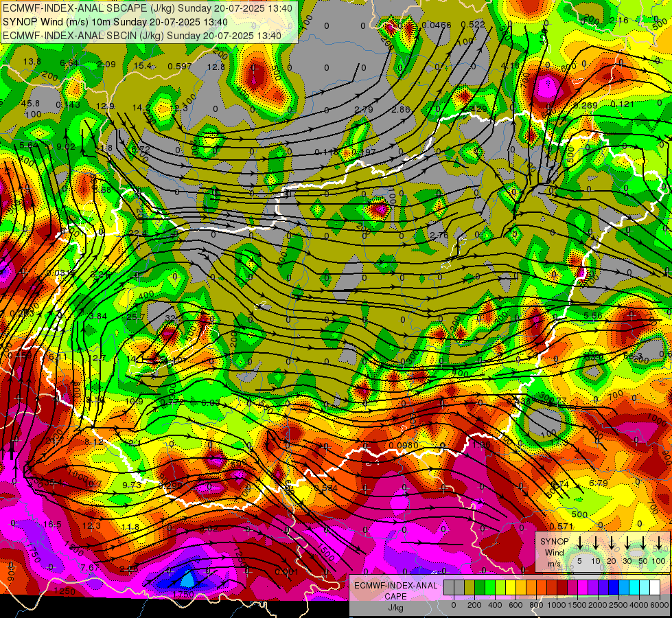Click the station value '0.522'
Screen dimensions: 672x618
click(473, 25)
